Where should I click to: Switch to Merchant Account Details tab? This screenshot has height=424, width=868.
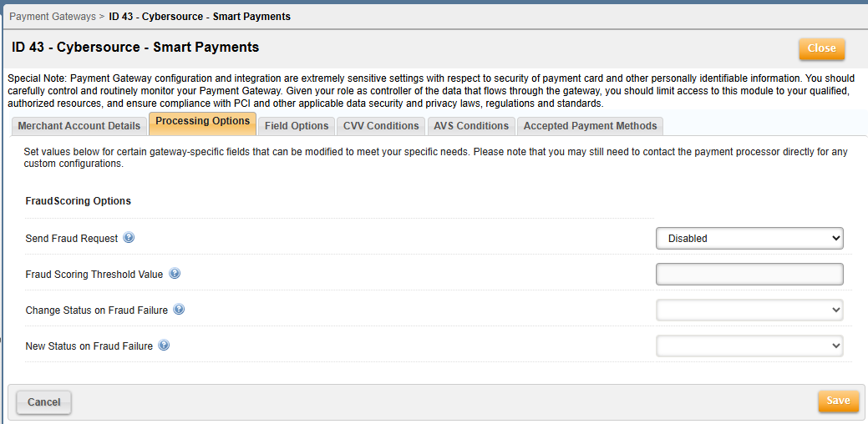[x=79, y=126]
